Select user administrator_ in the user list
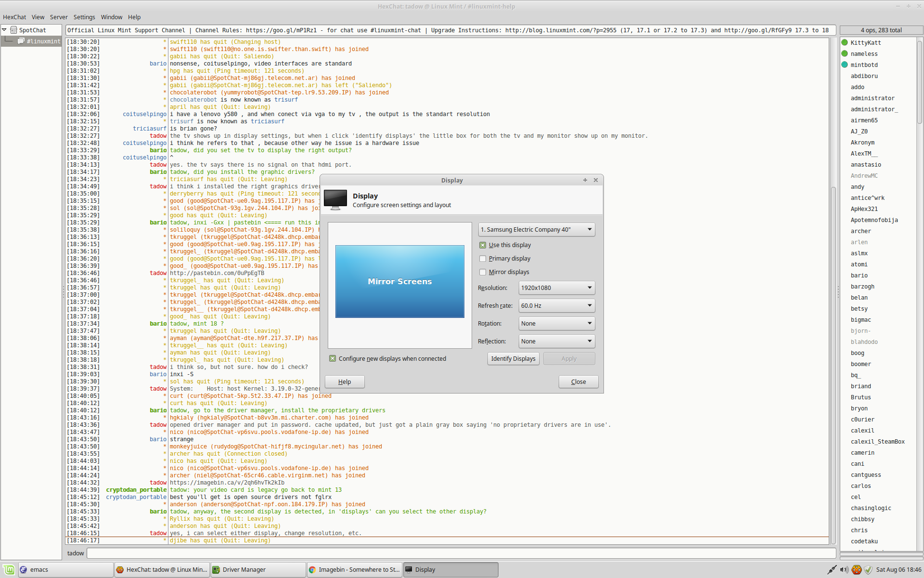 [x=874, y=109]
